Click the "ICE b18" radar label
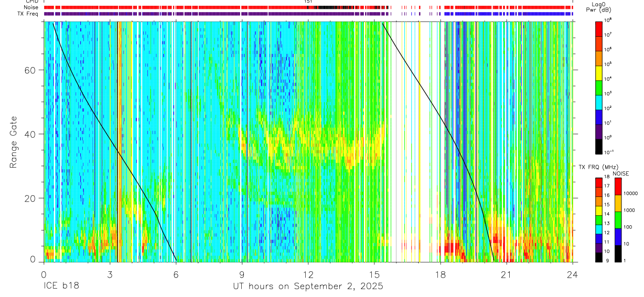The image size is (644, 297). click(61, 287)
